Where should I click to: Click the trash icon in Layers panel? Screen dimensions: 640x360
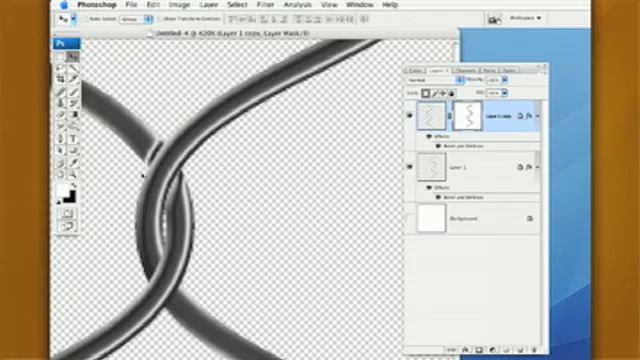point(534,350)
